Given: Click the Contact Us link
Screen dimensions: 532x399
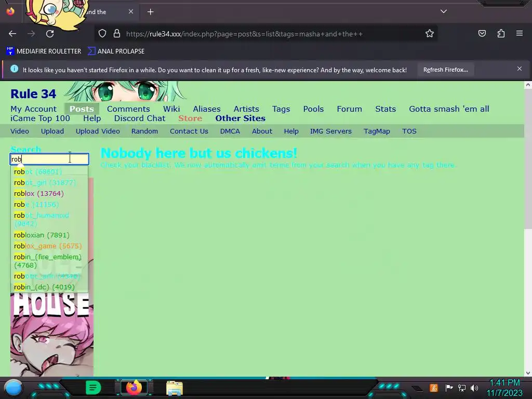Looking at the screenshot, I should point(189,131).
